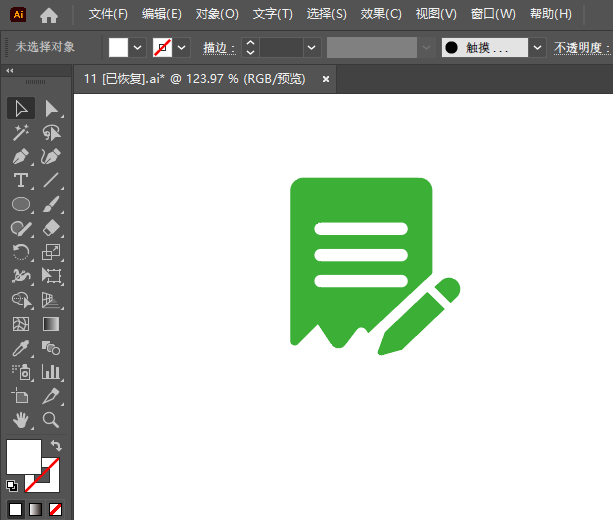Image resolution: width=613 pixels, height=520 pixels.
Task: Select the Paintbrush tool
Action: coord(51,204)
